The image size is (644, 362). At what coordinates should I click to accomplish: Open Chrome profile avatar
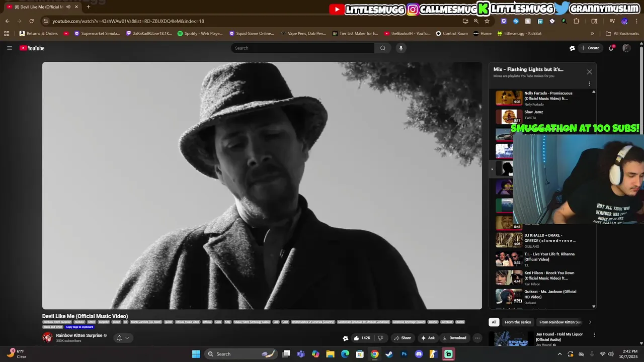[624, 21]
